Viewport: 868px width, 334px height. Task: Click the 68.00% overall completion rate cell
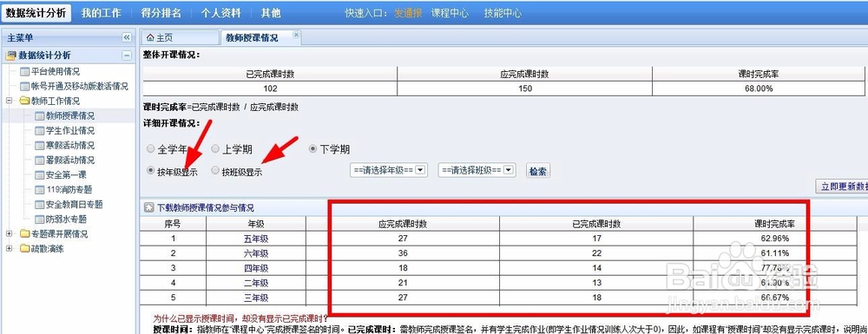(759, 88)
